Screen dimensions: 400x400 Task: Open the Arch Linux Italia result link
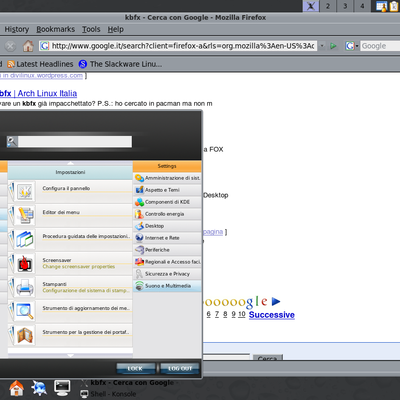[x=38, y=93]
